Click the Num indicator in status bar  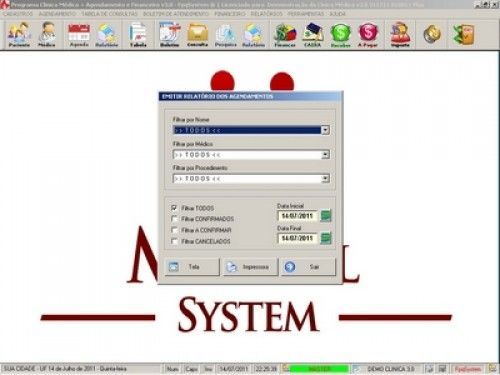(172, 369)
